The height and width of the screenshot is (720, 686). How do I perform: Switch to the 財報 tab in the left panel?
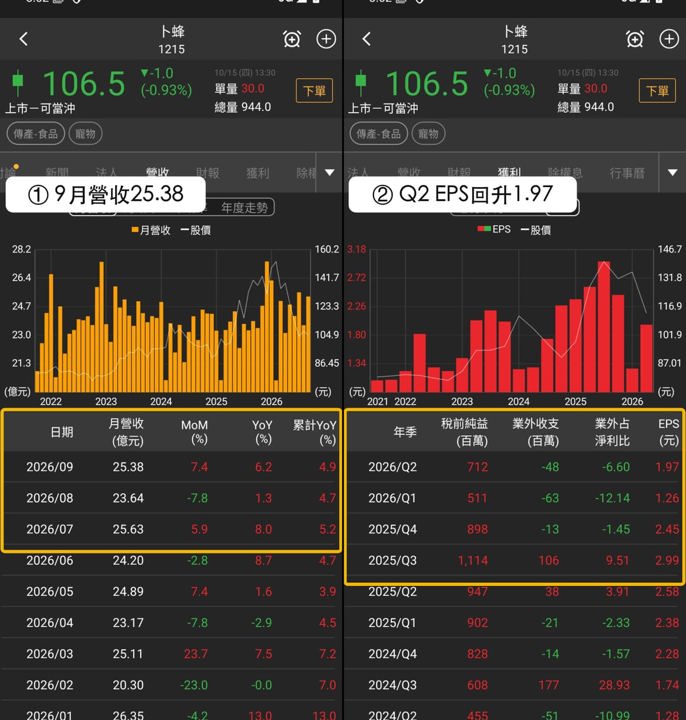(x=208, y=173)
